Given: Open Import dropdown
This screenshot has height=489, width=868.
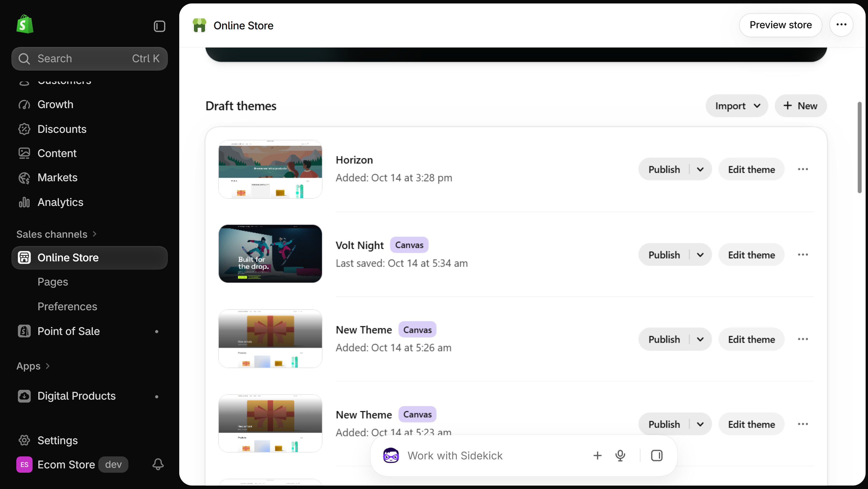Looking at the screenshot, I should click(x=737, y=106).
